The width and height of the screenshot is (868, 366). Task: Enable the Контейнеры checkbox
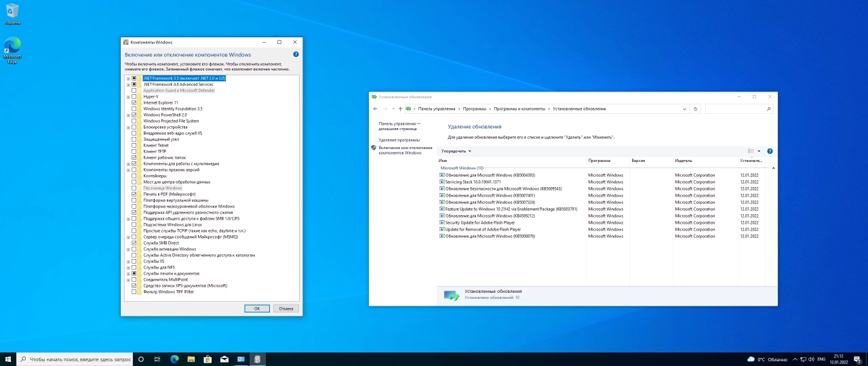(134, 176)
